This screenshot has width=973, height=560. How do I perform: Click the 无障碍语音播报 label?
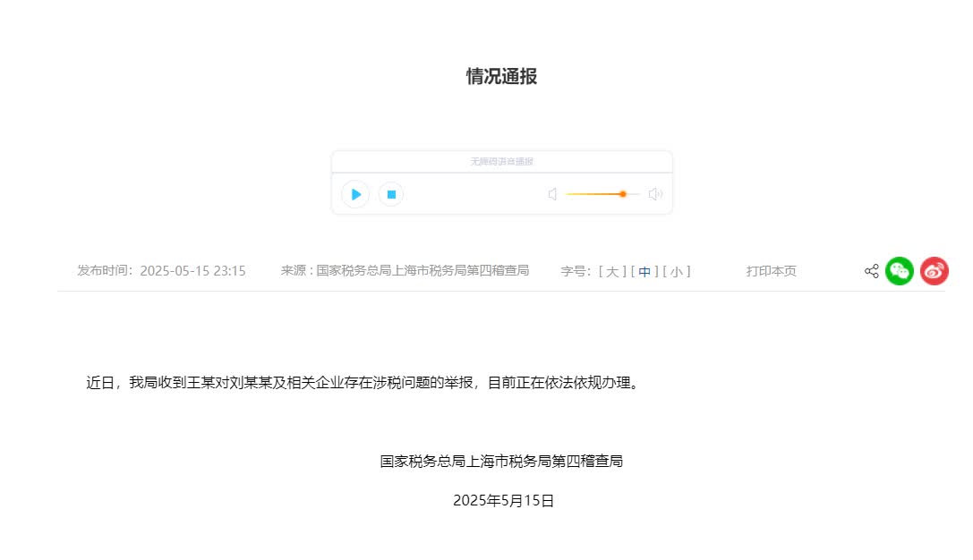coord(501,161)
